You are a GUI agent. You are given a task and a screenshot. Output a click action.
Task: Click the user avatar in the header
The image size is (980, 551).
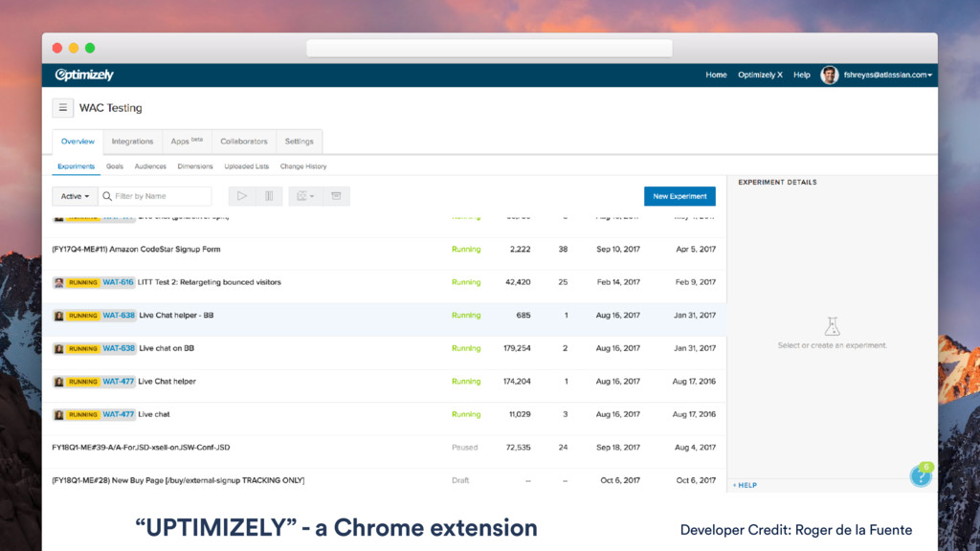(x=830, y=75)
